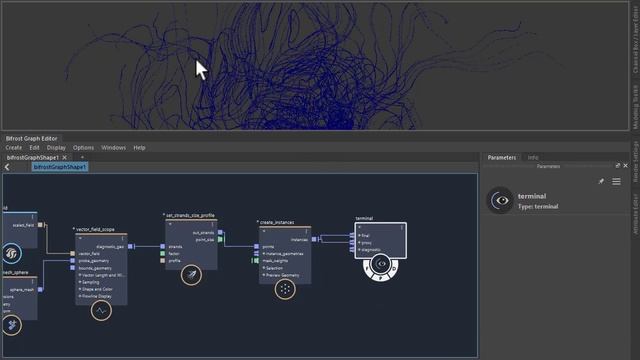Go back using the graph left arrow
Viewport: 640px width, 360px height.
point(7,167)
